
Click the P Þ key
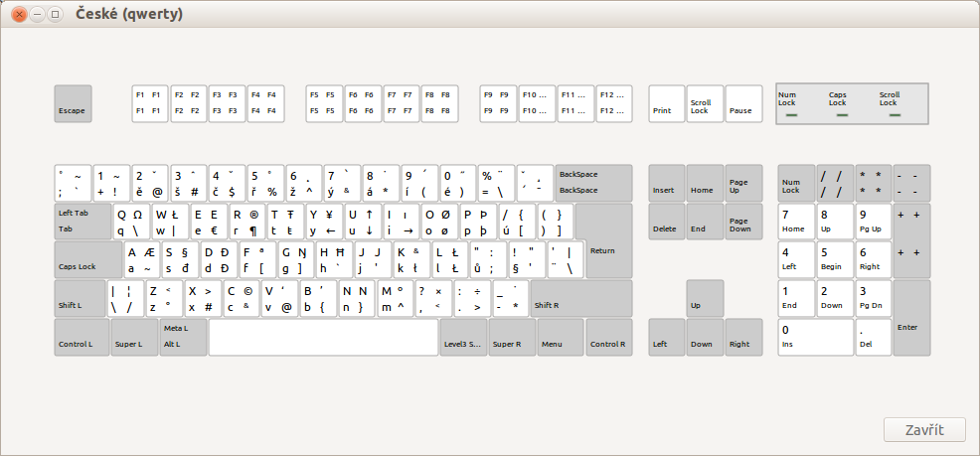(x=477, y=222)
